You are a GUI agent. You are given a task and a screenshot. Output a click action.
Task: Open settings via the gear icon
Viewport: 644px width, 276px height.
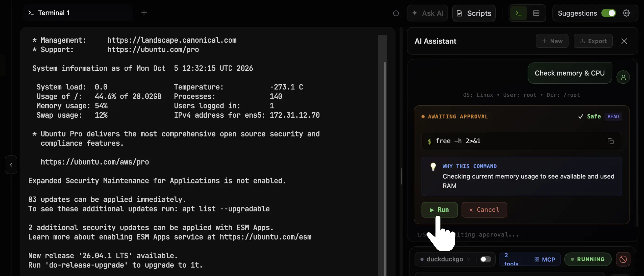(x=626, y=13)
